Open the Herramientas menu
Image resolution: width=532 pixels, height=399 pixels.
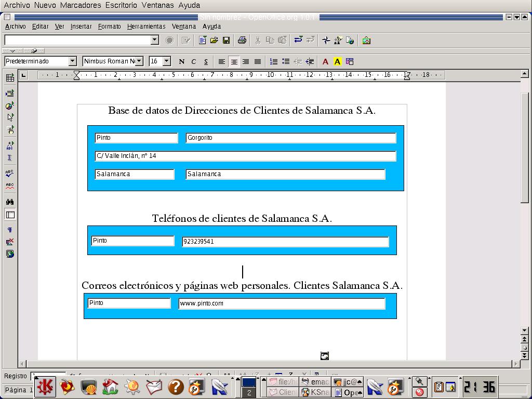(146, 26)
